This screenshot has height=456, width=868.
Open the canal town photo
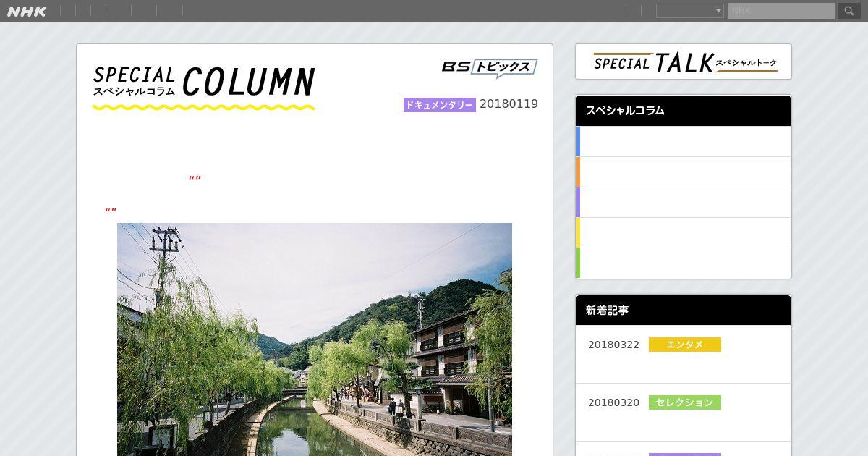315,339
